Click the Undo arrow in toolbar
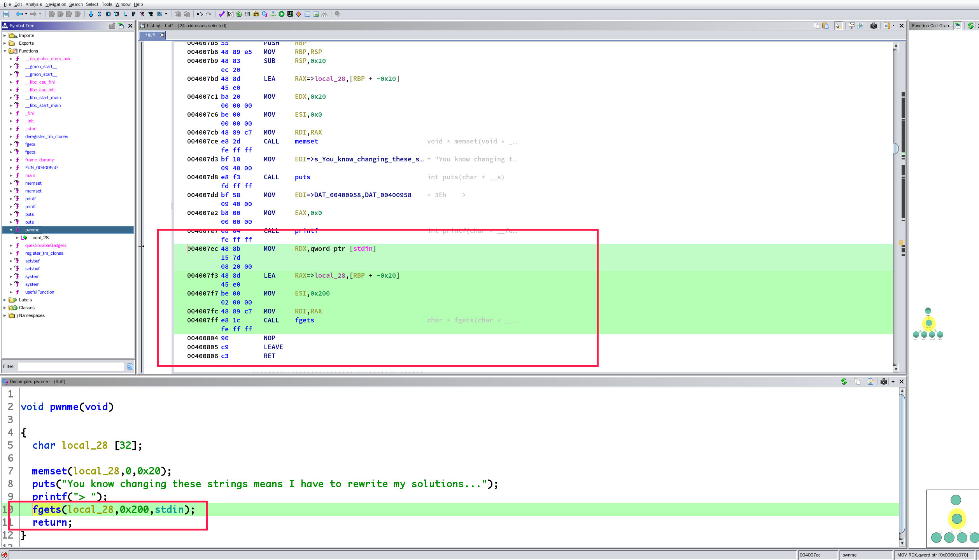Viewport: 979px width, 560px height. point(200,14)
